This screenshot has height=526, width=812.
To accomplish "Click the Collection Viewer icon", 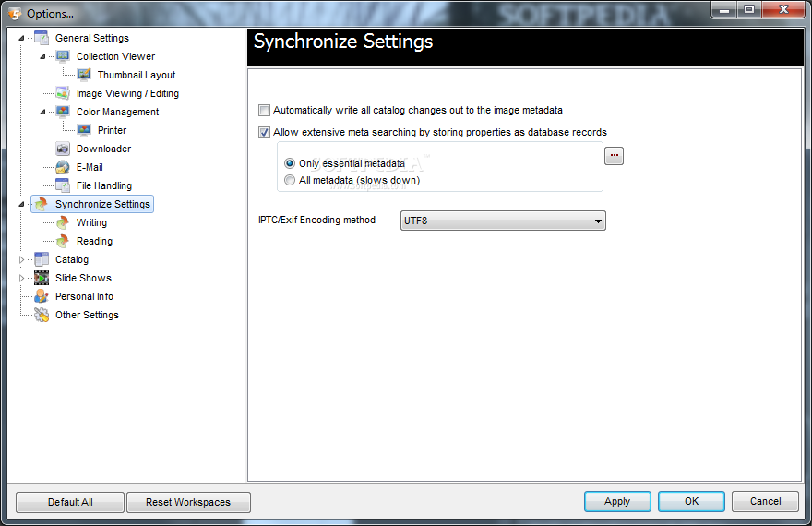I will 63,56.
